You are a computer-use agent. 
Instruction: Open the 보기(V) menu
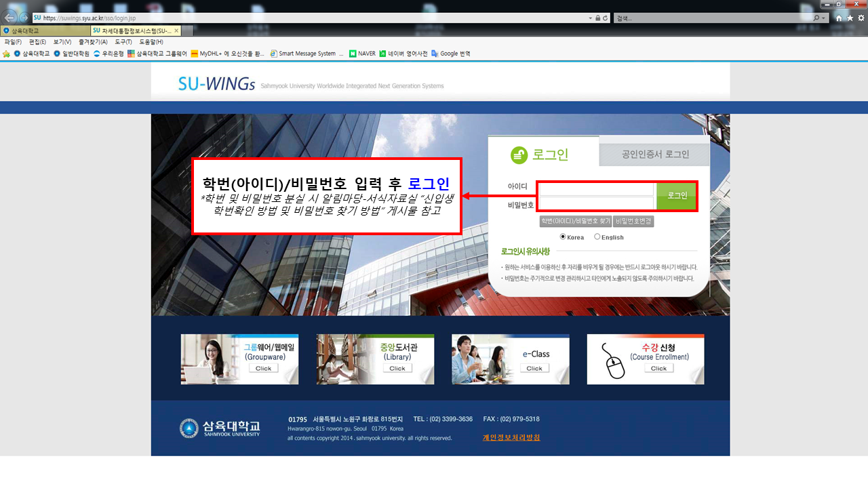[x=62, y=42]
